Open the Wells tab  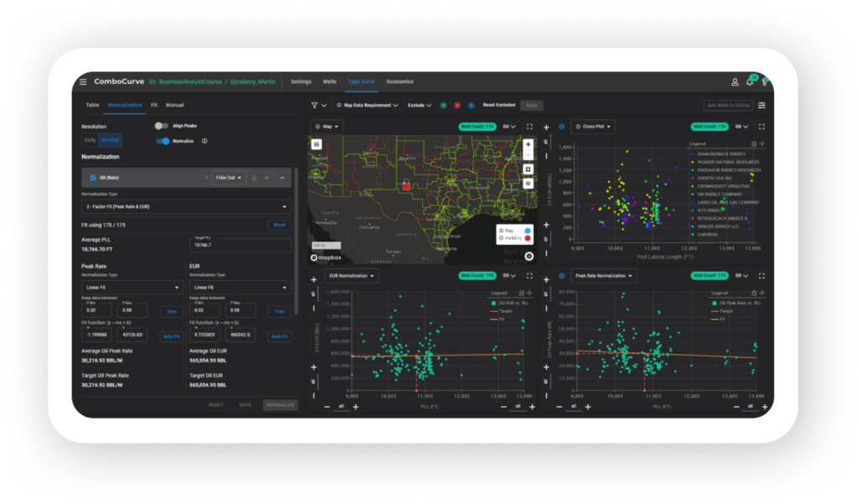(x=329, y=81)
